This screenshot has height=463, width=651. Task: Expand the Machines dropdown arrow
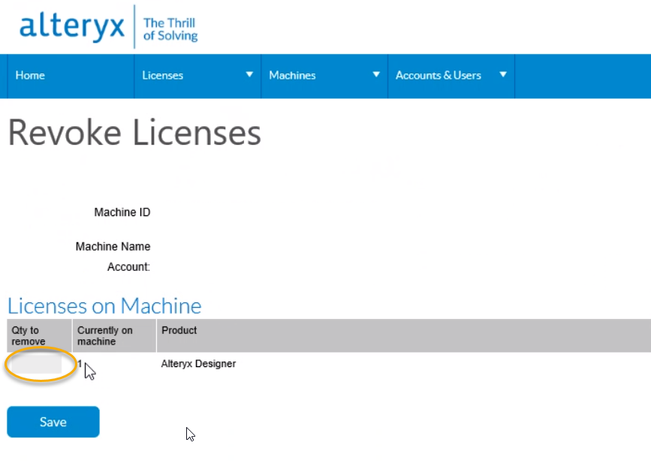click(x=376, y=75)
